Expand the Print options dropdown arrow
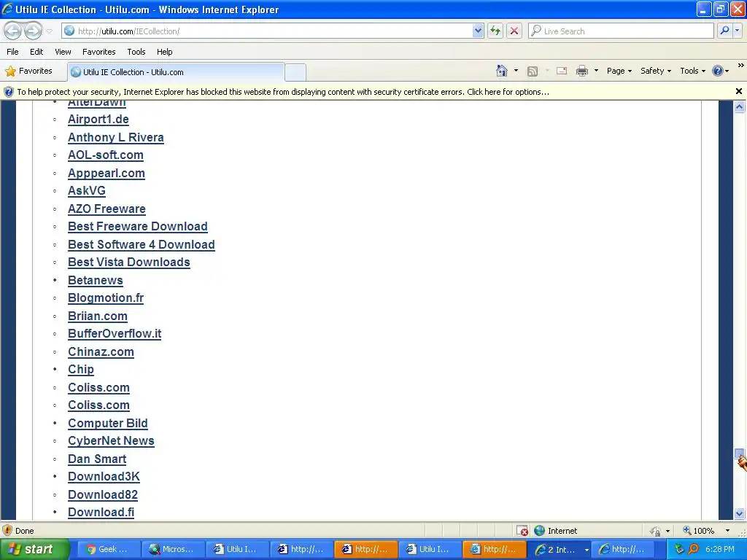747x560 pixels. (596, 71)
